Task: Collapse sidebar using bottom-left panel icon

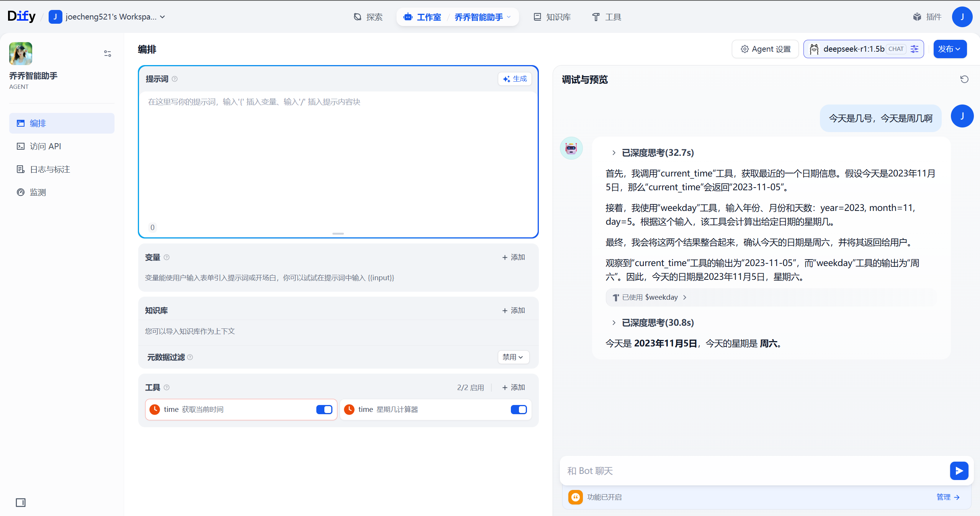Action: tap(21, 502)
